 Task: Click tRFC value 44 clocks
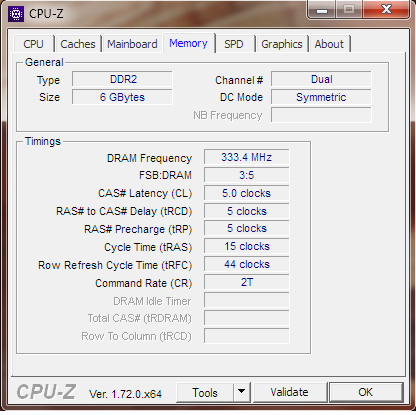(247, 264)
